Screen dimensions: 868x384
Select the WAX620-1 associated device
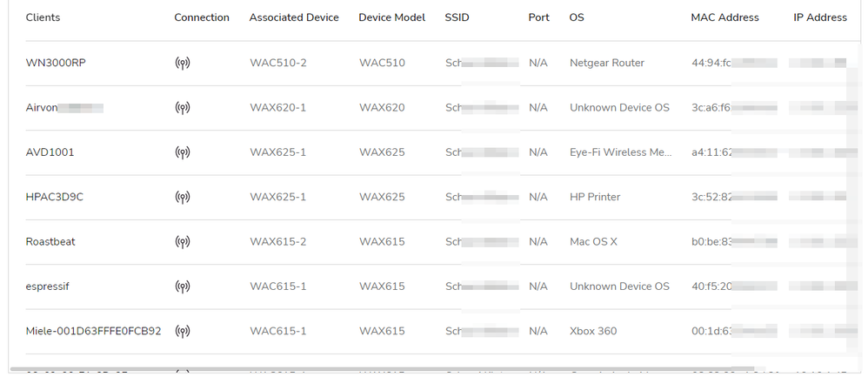(x=277, y=108)
